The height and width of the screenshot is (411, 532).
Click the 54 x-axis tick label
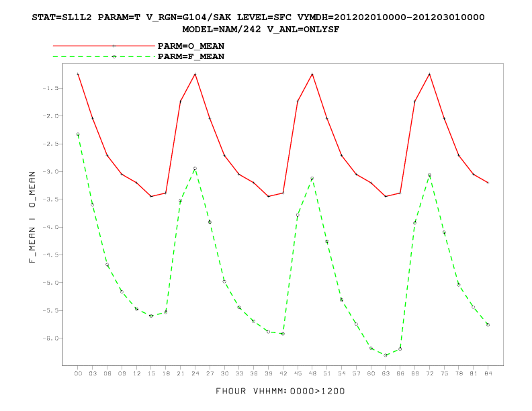342,373
